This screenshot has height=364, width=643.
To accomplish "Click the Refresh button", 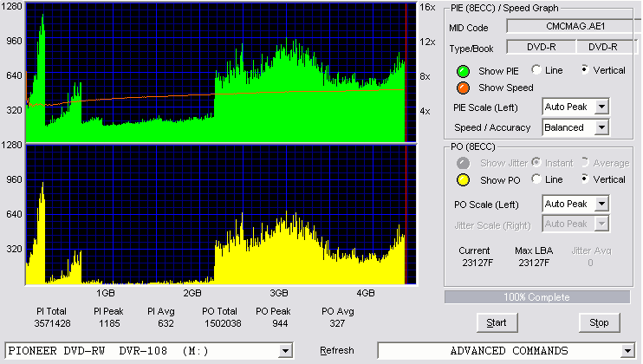I will tap(337, 350).
